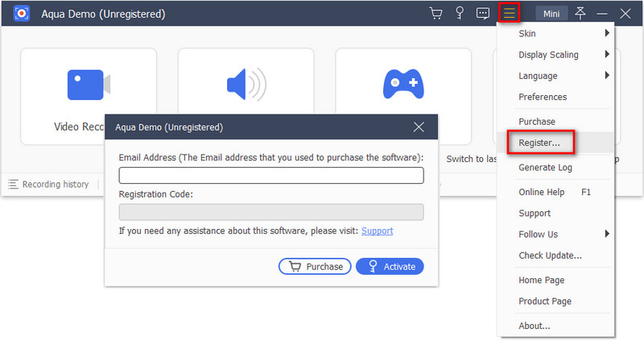Select the Audio Recorder speaker icon

click(246, 85)
